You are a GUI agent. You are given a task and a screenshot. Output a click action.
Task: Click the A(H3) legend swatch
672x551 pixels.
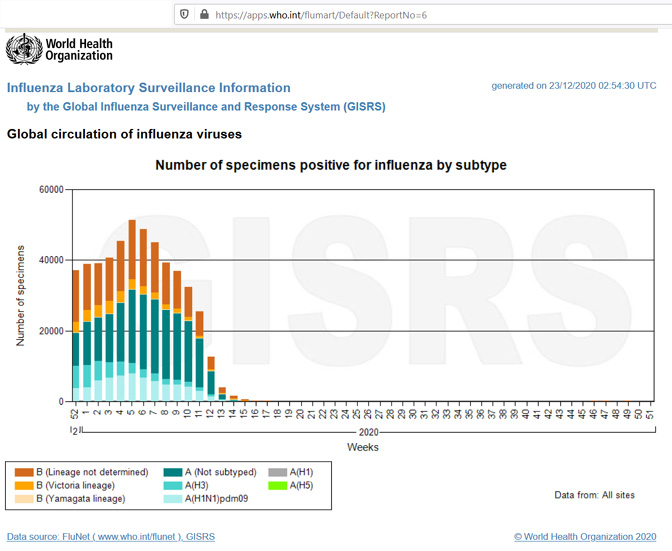point(172,485)
